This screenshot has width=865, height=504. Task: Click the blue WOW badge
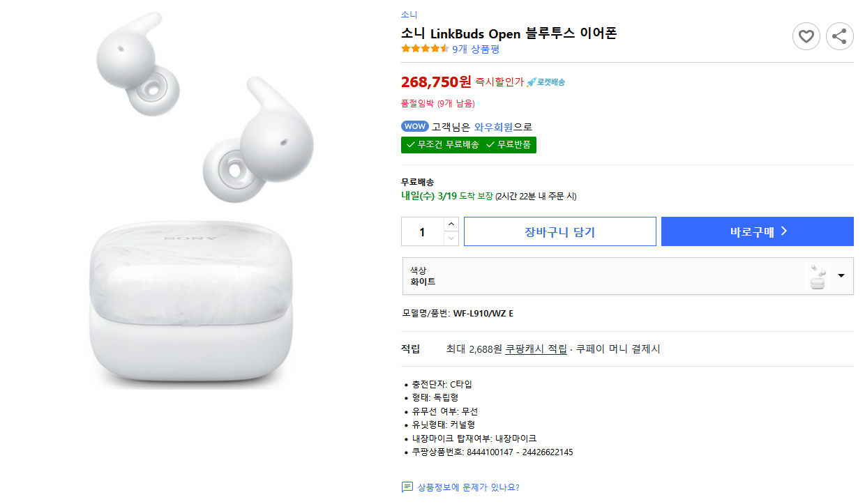415,127
